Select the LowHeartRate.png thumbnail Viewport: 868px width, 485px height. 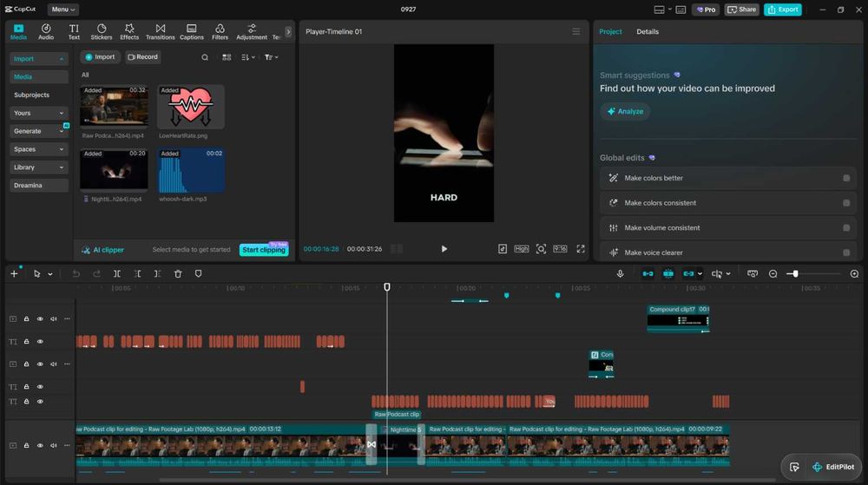tap(191, 108)
